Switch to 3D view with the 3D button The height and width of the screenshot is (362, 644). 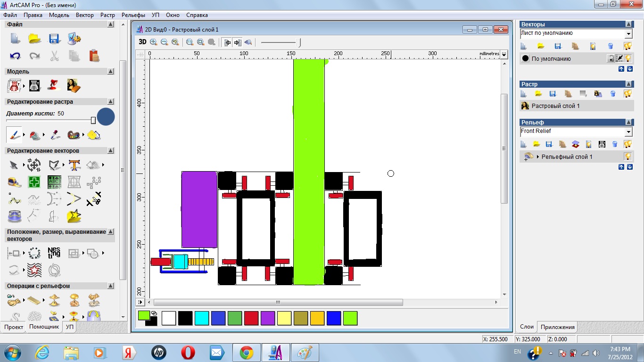coord(142,42)
